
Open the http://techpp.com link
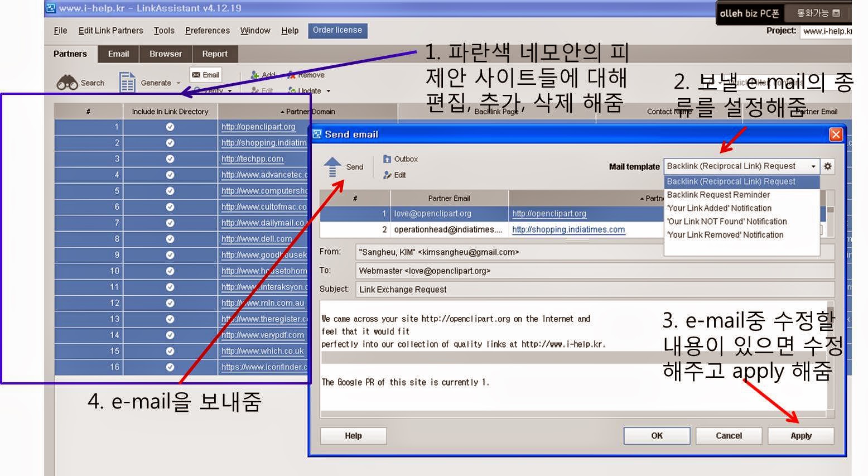click(x=252, y=159)
